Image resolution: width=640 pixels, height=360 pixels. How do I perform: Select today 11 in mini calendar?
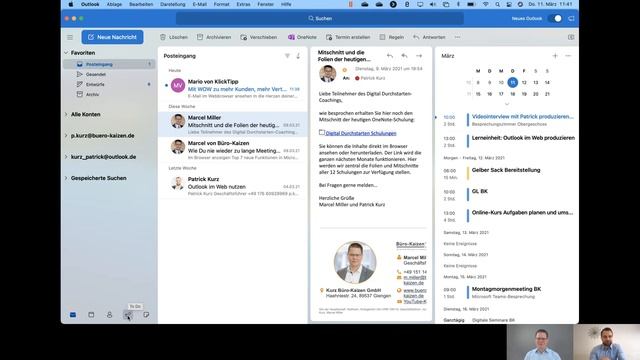[x=513, y=82]
